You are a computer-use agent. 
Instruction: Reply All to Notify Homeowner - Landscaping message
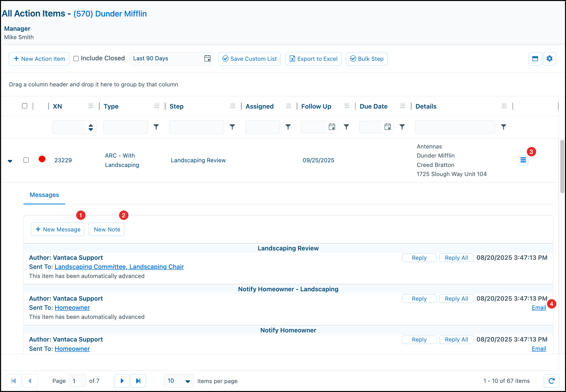[456, 299]
